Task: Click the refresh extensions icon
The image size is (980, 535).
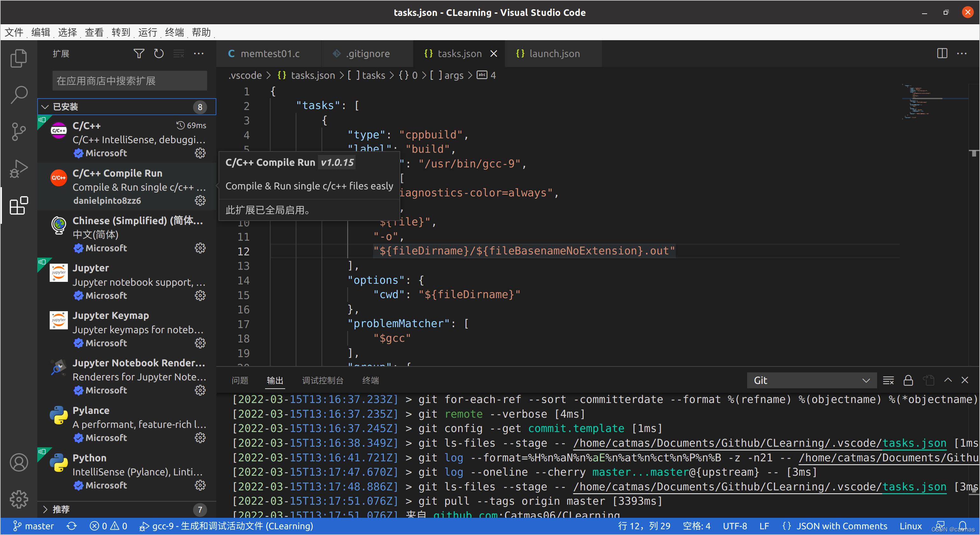Action: pos(160,54)
